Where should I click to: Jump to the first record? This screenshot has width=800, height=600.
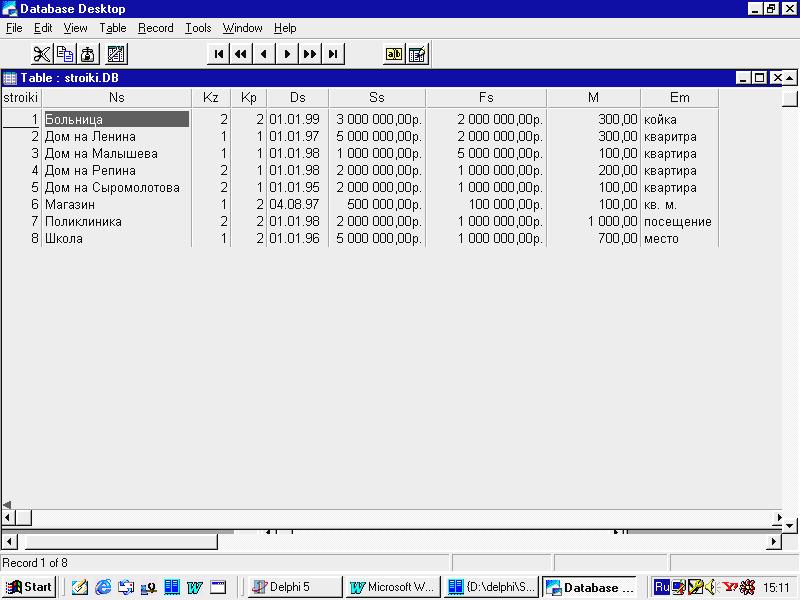[218, 54]
